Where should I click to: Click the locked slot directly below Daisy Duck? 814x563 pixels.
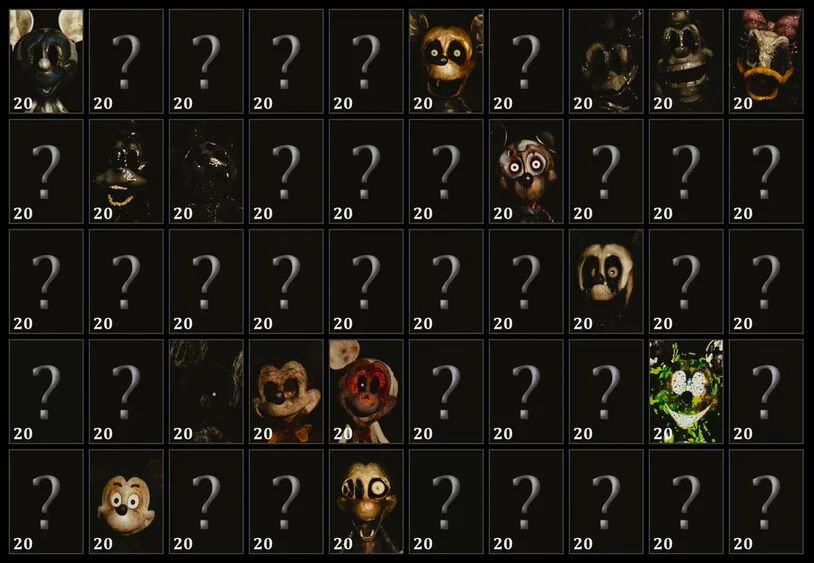pyautogui.click(x=766, y=171)
